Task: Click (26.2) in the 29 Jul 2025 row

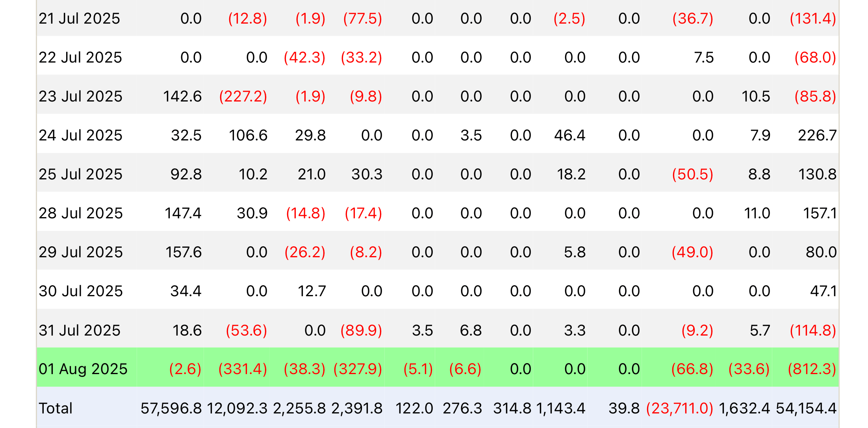Action: click(305, 252)
